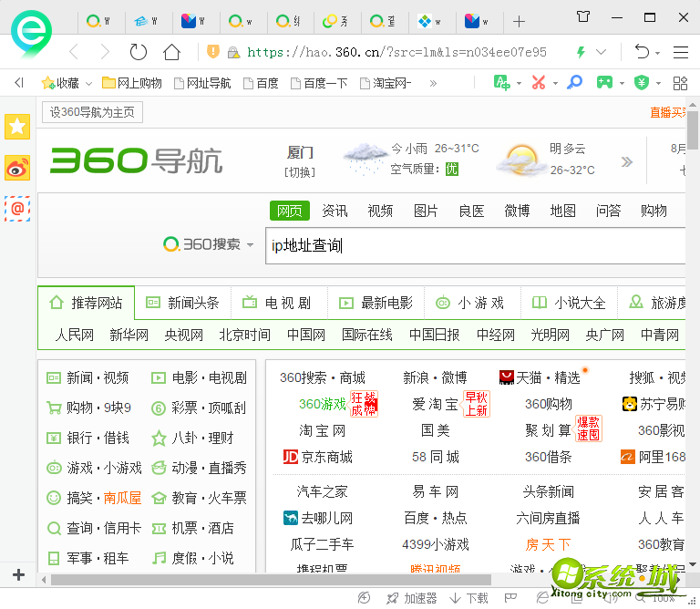Click the blue key login manager icon

tap(575, 82)
